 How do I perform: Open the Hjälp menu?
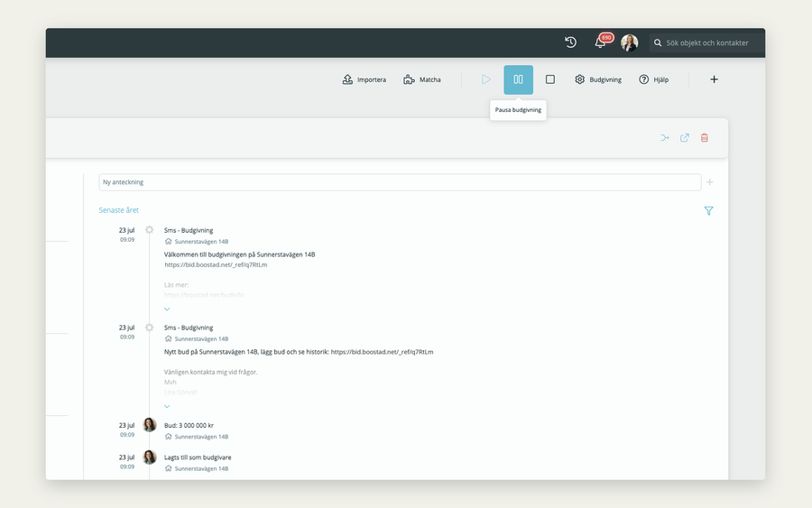pyautogui.click(x=653, y=79)
